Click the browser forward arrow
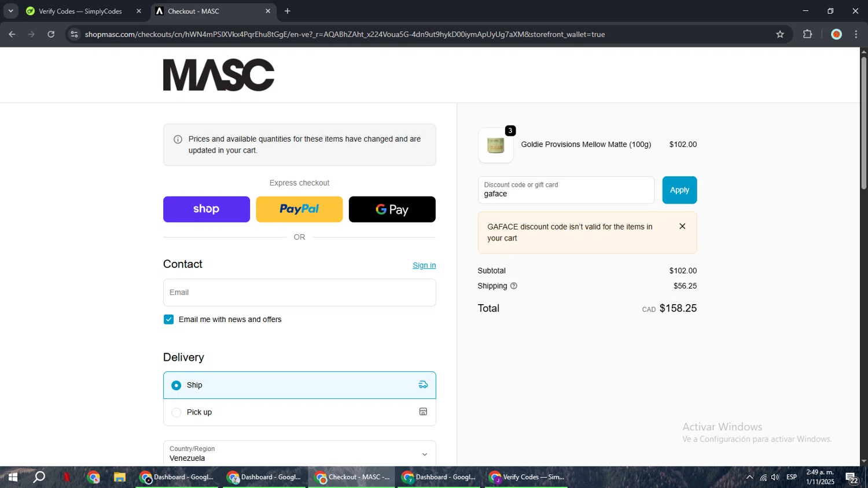Image resolution: width=868 pixels, height=488 pixels. 31,34
